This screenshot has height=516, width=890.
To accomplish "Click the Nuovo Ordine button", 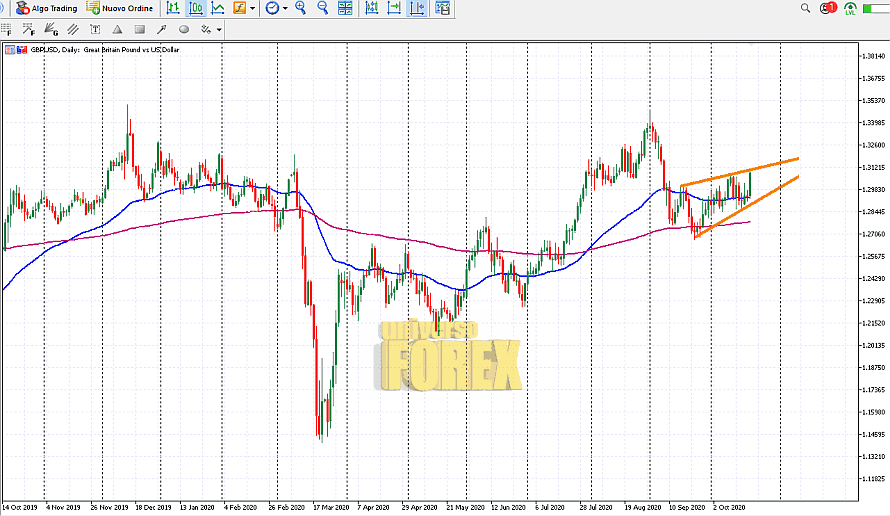I will 120,8.
